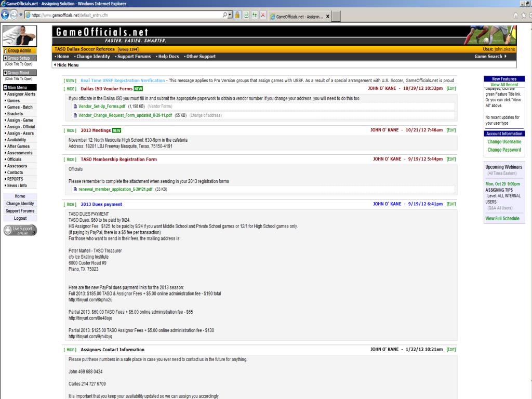Open Assign - Game in the Main Menu
Viewport: 532px width, 399px height.
(x=20, y=121)
